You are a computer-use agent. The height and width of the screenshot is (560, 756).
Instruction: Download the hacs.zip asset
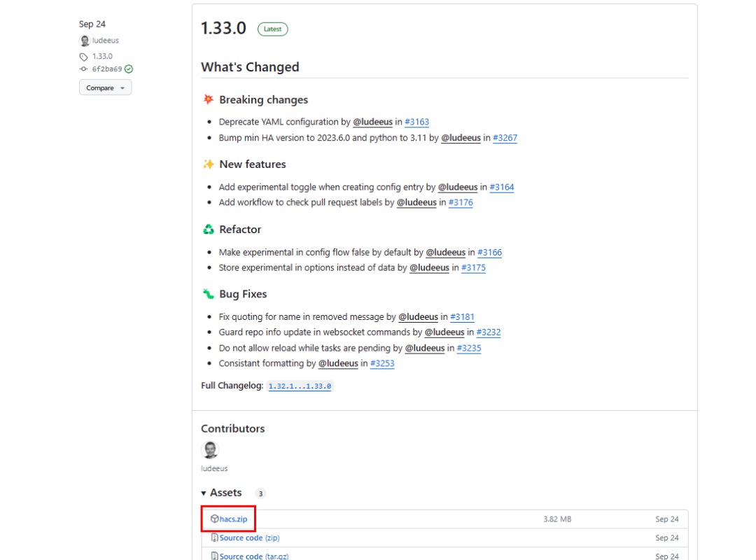coord(233,519)
